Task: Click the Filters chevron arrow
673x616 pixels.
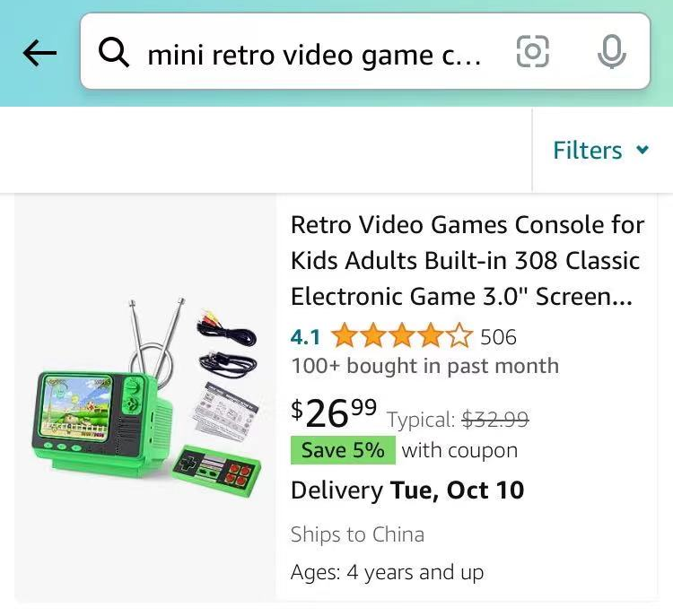Action: pyautogui.click(x=642, y=149)
